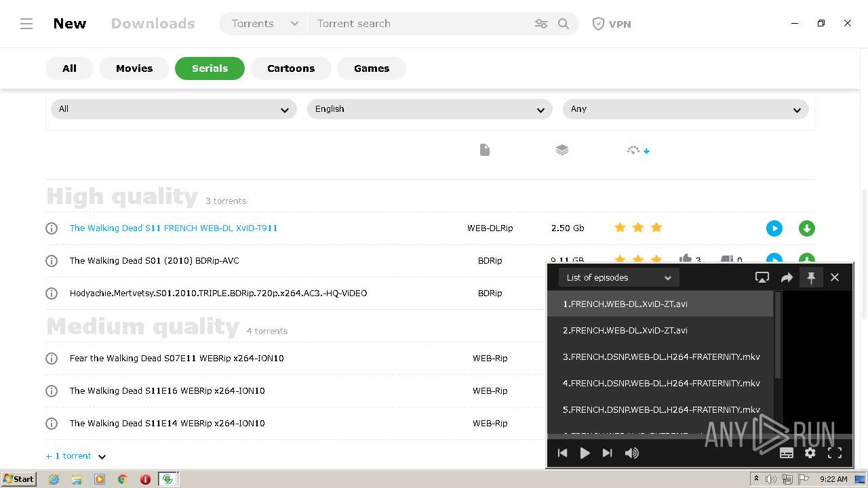Select episode 4.FRENCH.DSNP.WEB-DL.H264-FRATERNiTY.mkv
868x488 pixels.
tap(660, 383)
